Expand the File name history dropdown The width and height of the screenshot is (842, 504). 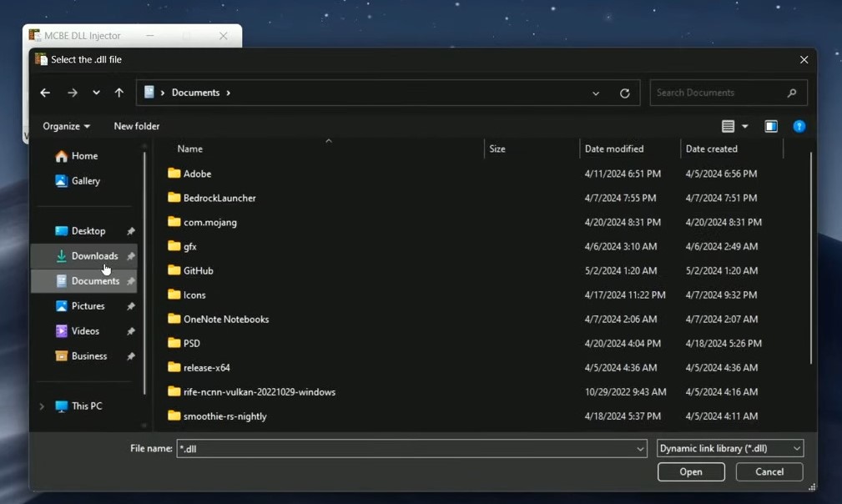tap(640, 449)
